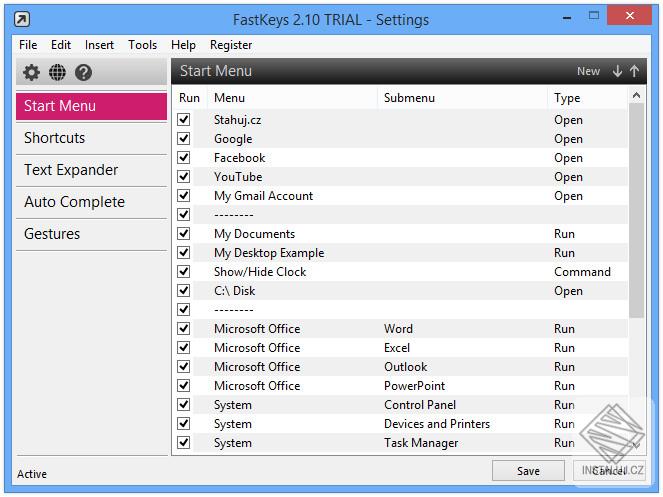This screenshot has width=663, height=497.
Task: Click the globe website icon
Action: [x=57, y=72]
